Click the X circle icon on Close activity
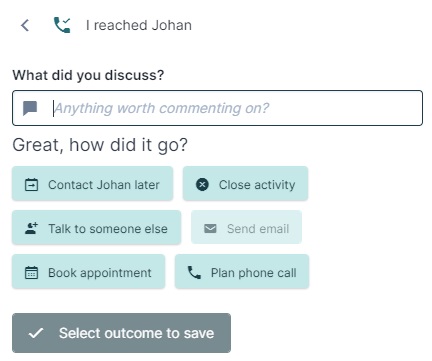This screenshot has height=361, width=432. pyautogui.click(x=202, y=184)
